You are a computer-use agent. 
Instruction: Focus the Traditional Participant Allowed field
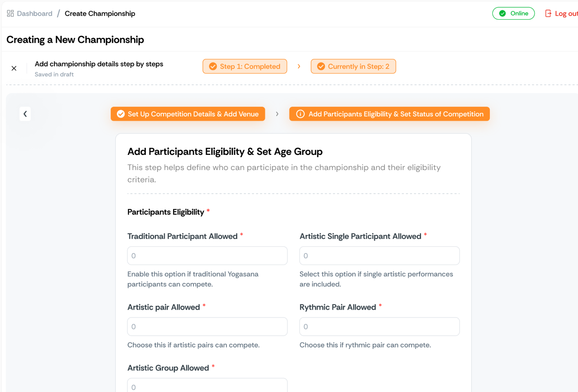pyautogui.click(x=207, y=256)
